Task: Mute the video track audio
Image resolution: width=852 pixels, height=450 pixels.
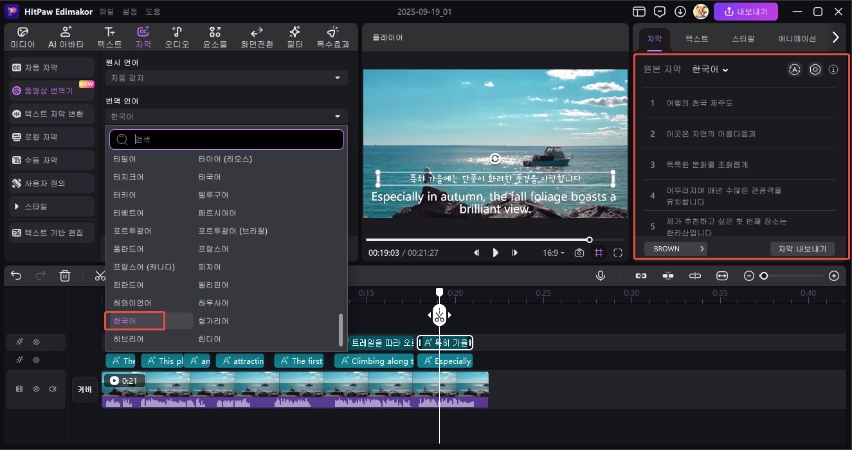Action: (52, 388)
